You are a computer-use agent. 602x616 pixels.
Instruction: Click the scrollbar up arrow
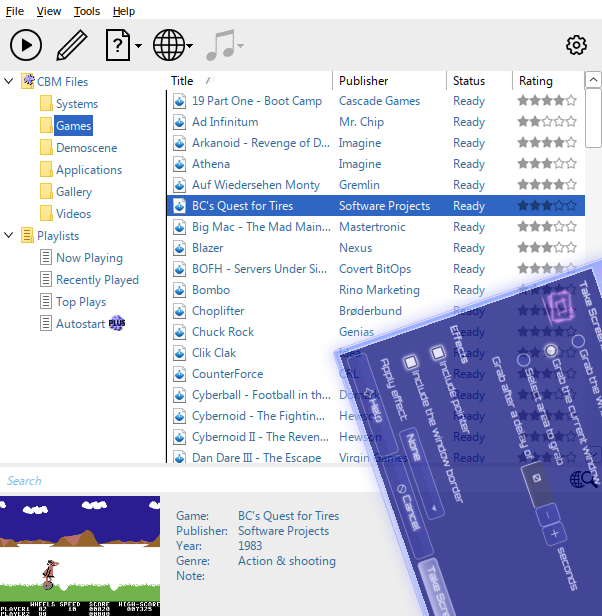click(593, 80)
